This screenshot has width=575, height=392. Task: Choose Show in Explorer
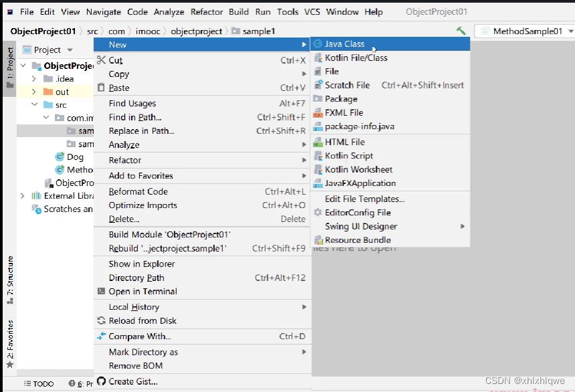(x=202, y=264)
